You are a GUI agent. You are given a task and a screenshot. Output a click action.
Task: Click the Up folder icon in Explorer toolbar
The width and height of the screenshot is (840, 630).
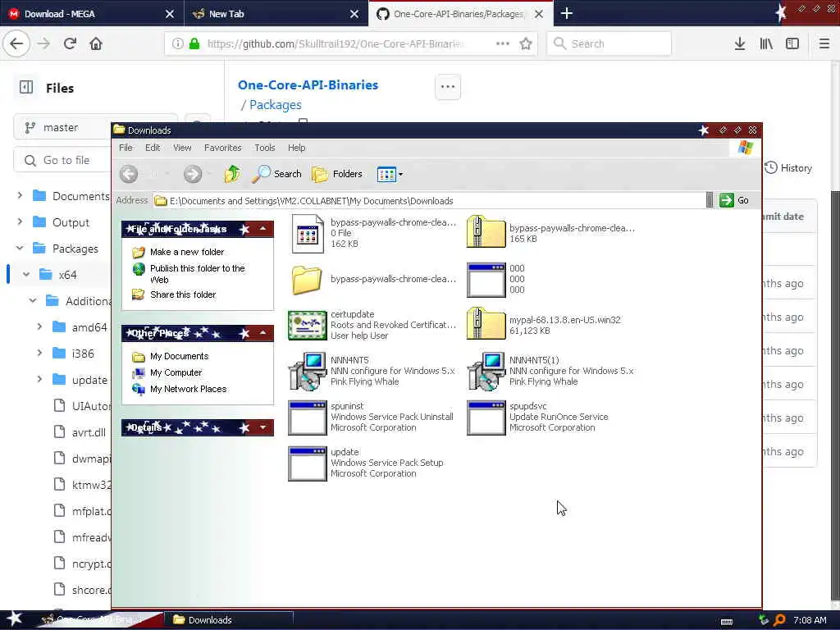pyautogui.click(x=232, y=174)
